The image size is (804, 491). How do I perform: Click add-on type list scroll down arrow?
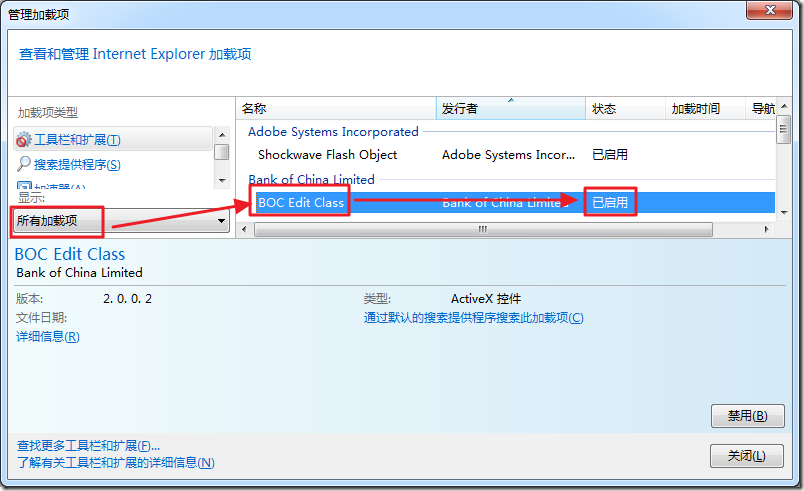tap(222, 180)
